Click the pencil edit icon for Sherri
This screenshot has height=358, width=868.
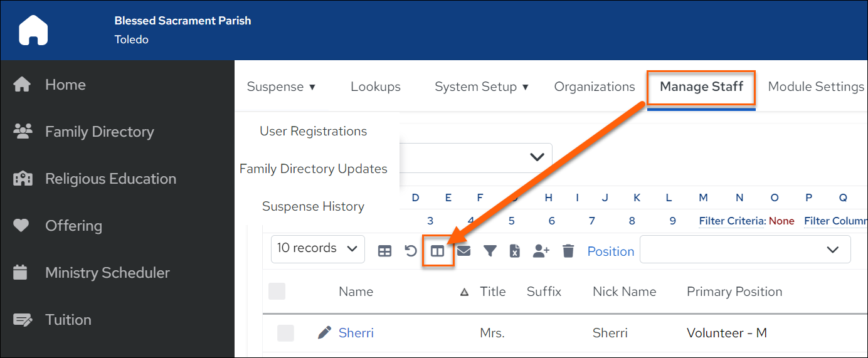324,333
